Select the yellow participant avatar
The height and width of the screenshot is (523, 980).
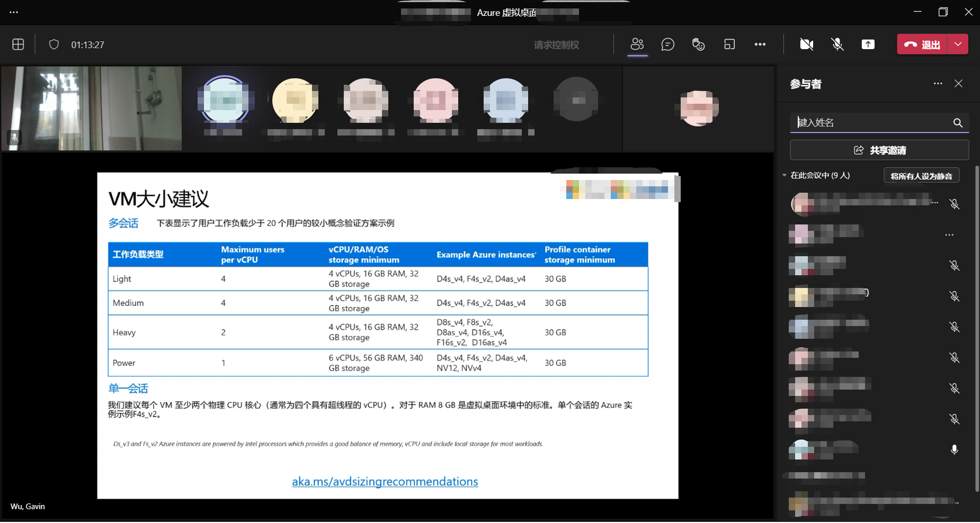coord(295,100)
